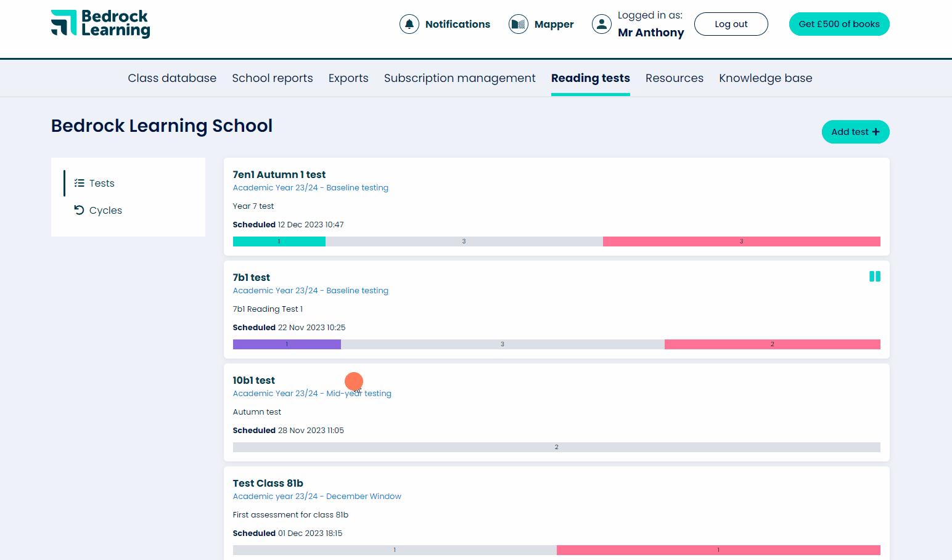Select Cycles in the sidebar
Screen dimensions: 952x560
coord(105,210)
